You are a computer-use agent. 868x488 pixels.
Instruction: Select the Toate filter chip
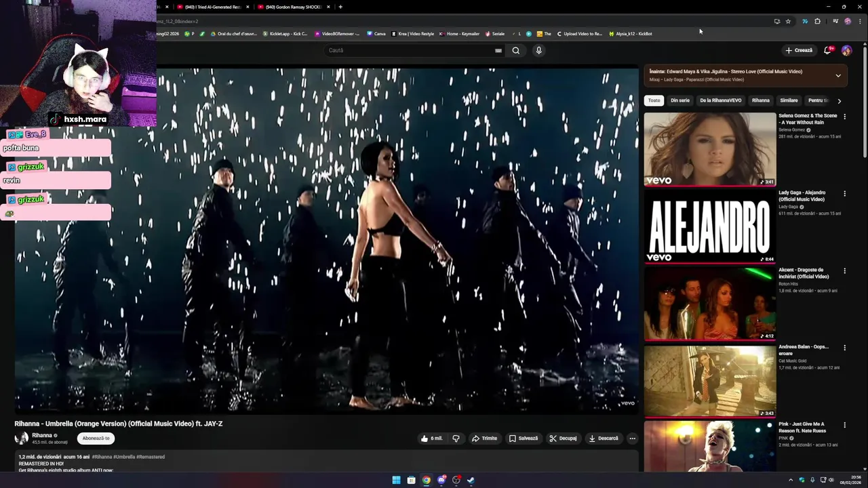coord(654,100)
